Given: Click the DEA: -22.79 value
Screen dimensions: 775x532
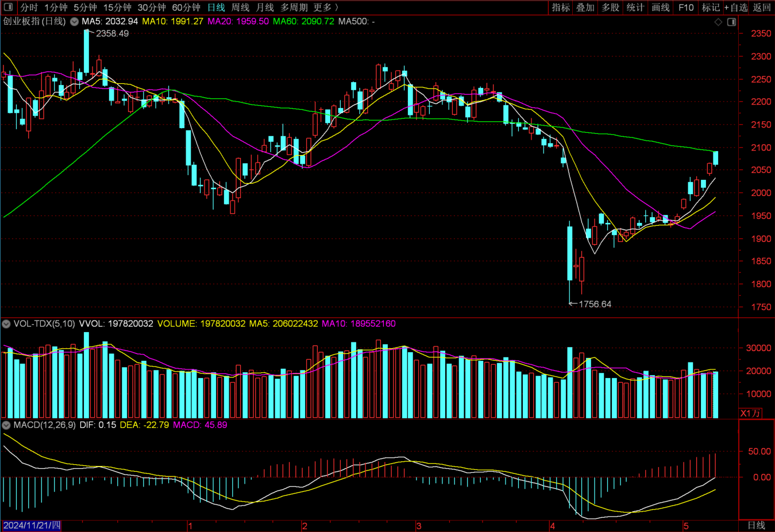Looking at the screenshot, I should (144, 425).
